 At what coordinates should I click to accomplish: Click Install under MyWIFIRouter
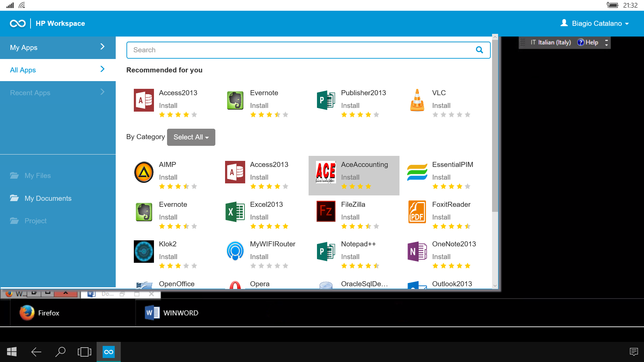[x=259, y=257]
